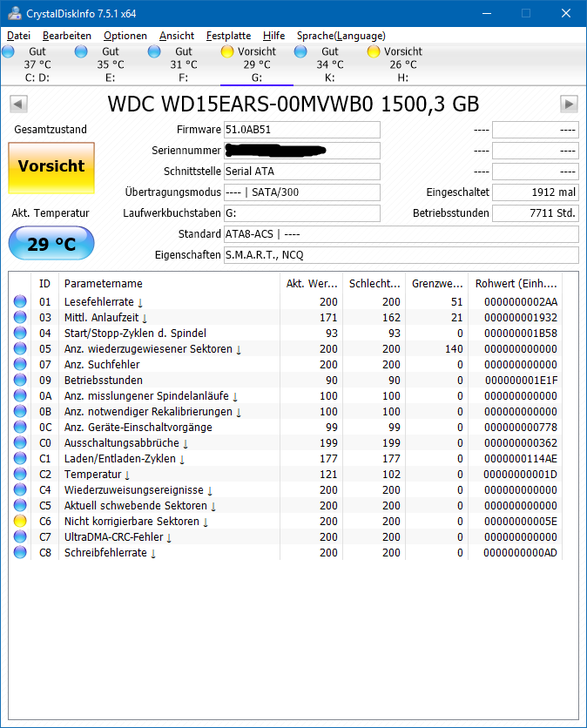
Task: Click the 29 °C temperature button
Action: click(51, 243)
